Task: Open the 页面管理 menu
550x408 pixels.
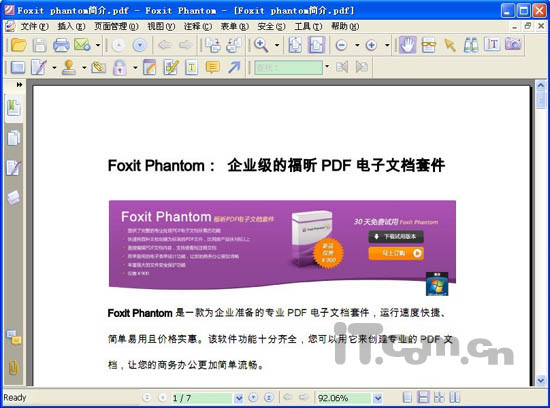Action: [116, 26]
